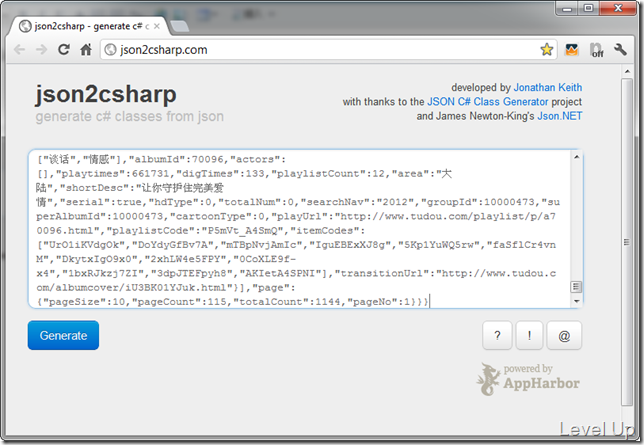Open the Chrome wrench settings menu
Viewport: 644px width, 445px height.
(x=620, y=50)
